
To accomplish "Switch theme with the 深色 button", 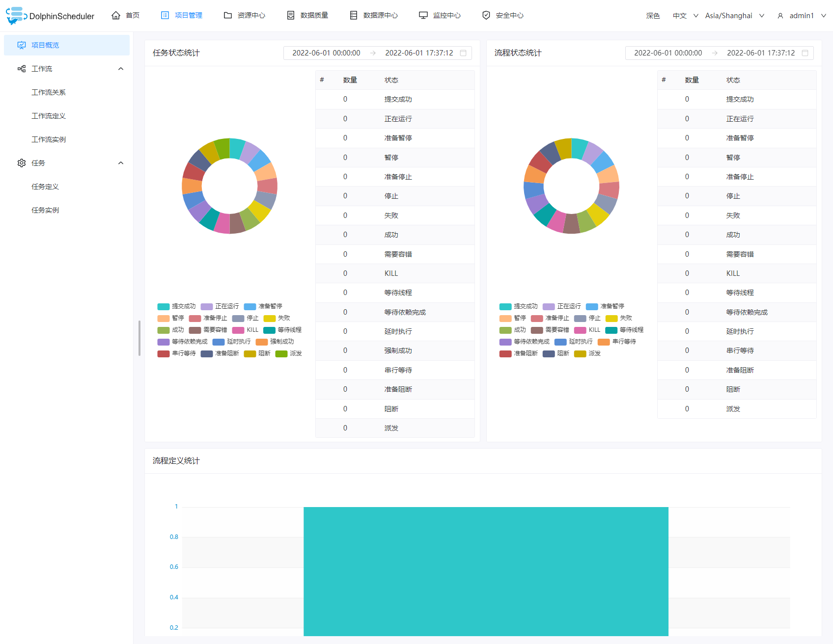I will (653, 16).
